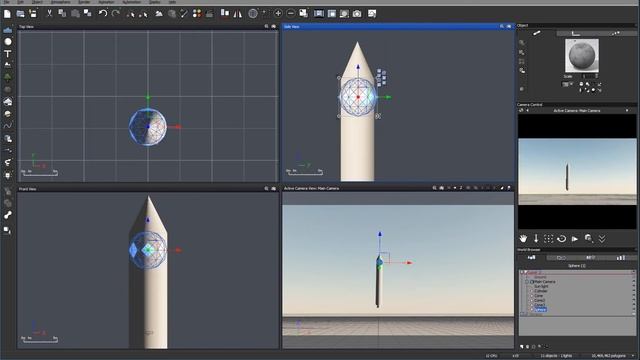The height and width of the screenshot is (360, 640).
Task: Click the dotted frame selection icon in Camera Control
Action: coord(549,239)
